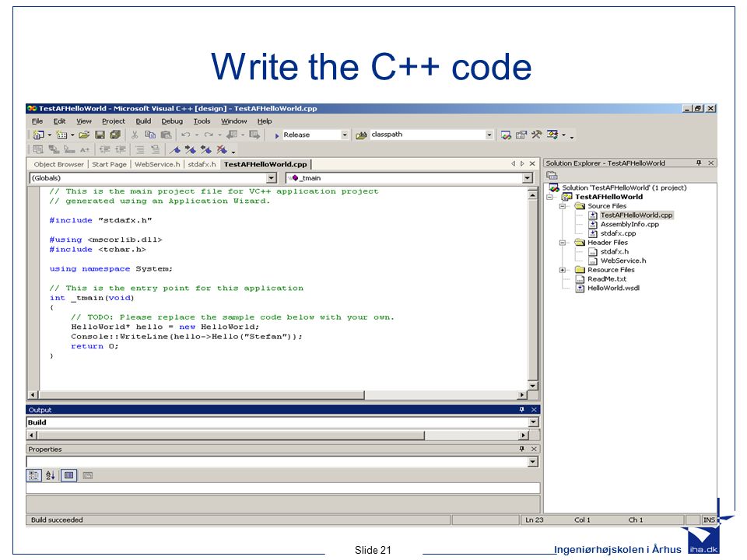Open the Properties object dropdown

click(532, 462)
